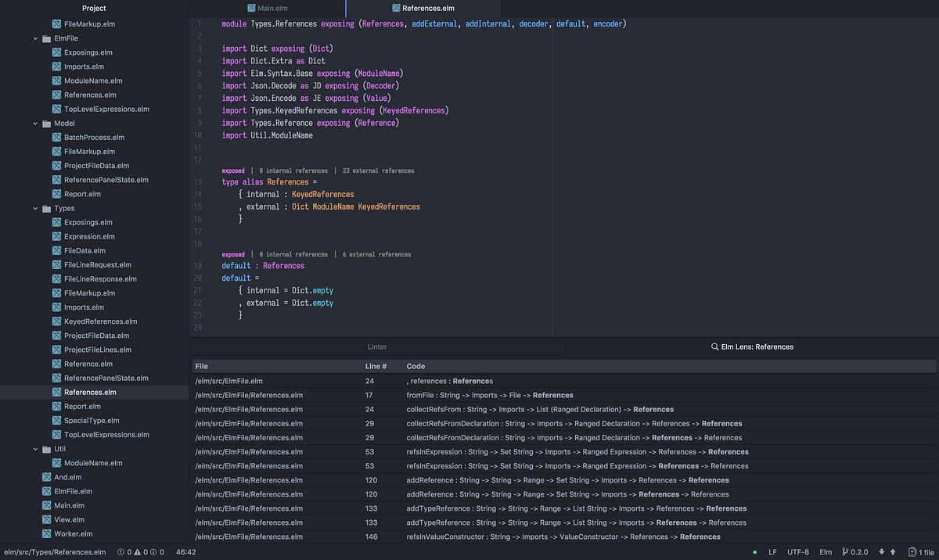The height and width of the screenshot is (560, 939).
Task: Click the upload arrow in the status bar
Action: [x=893, y=551]
